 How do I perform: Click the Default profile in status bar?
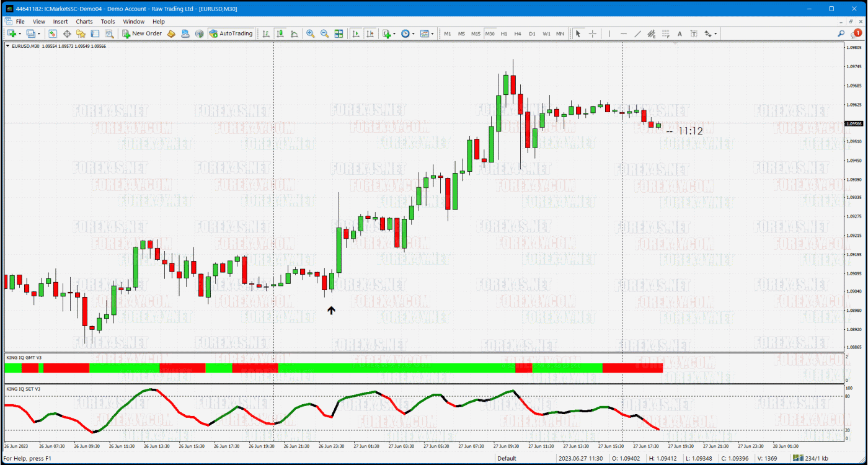pyautogui.click(x=505, y=459)
